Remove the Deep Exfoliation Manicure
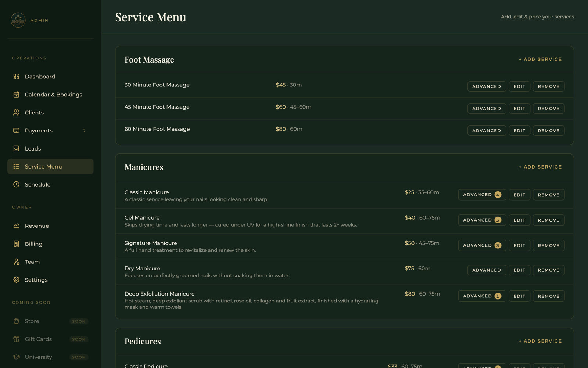Screen dimensions: 588x368 pos(549,296)
